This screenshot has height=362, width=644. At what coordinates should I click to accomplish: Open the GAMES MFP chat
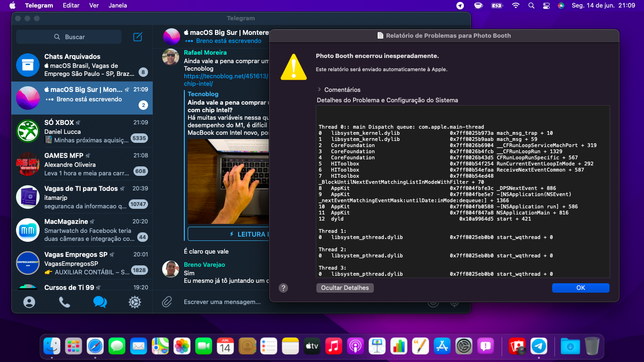pos(82,164)
